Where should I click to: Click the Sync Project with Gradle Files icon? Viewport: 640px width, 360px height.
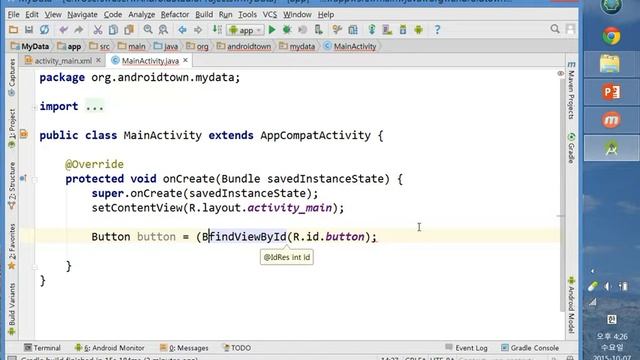pyautogui.click(x=372, y=30)
